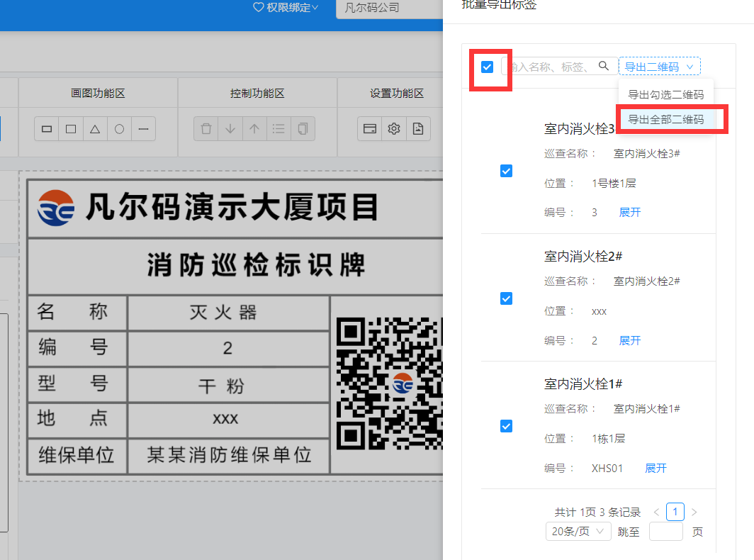Click the 1栋1层 location value
This screenshot has width=754, height=560.
608,438
